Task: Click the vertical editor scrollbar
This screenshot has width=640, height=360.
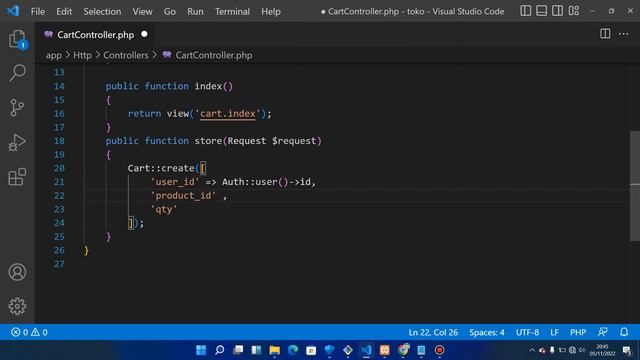Action: pyautogui.click(x=635, y=186)
